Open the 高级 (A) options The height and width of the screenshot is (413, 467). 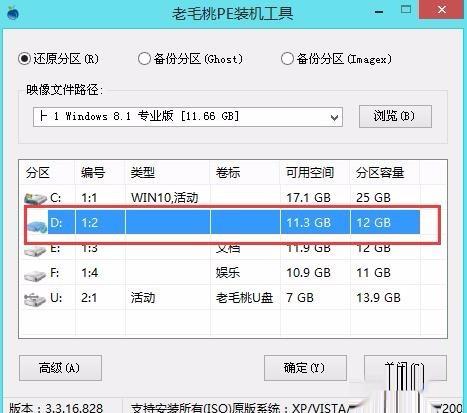coord(60,368)
